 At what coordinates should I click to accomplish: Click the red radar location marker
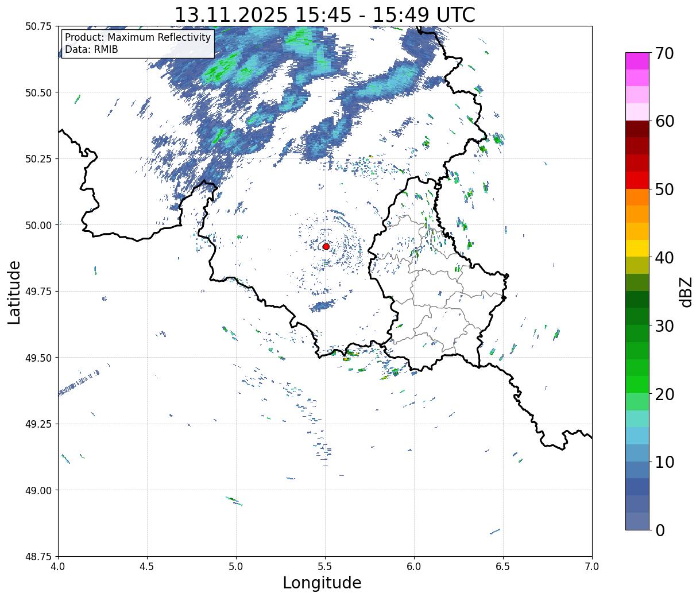coord(326,246)
